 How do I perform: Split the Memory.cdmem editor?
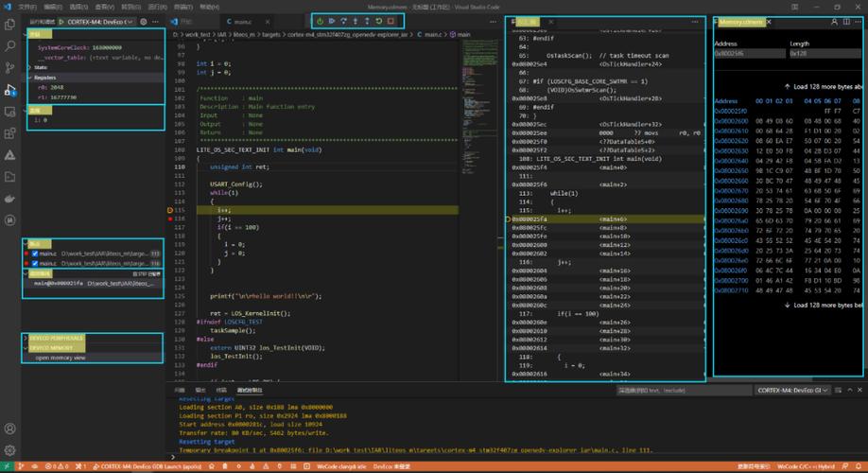click(x=846, y=22)
